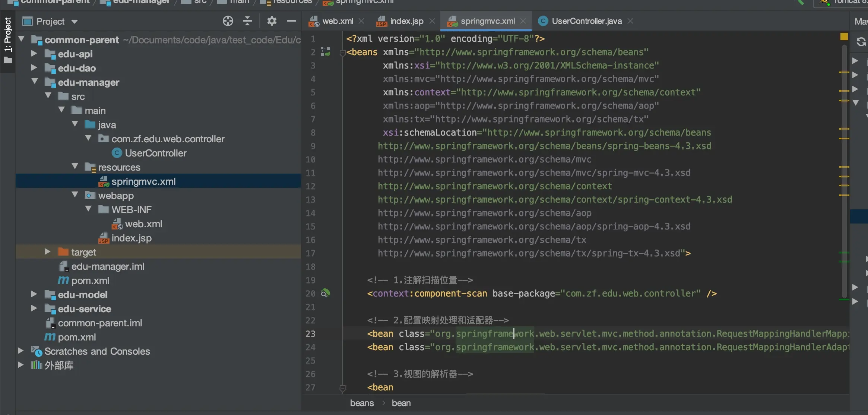This screenshot has height=415, width=868.
Task: Click the Maven reload icon on right panel
Action: coord(861,42)
